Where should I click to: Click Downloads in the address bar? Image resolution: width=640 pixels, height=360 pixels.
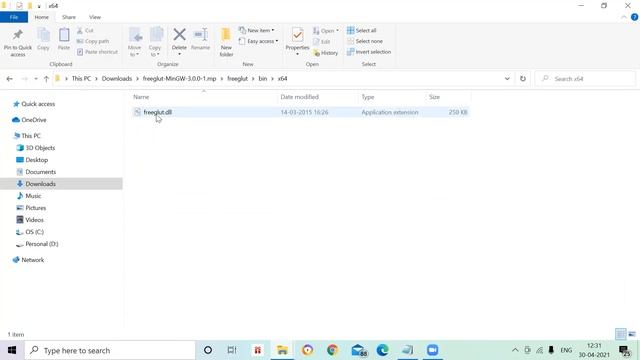coord(117,78)
